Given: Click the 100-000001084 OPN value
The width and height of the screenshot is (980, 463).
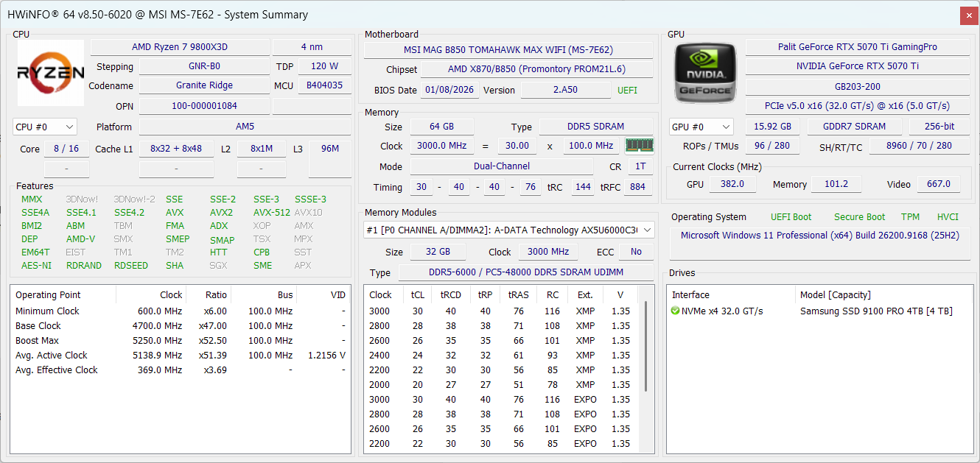Looking at the screenshot, I should point(204,106).
